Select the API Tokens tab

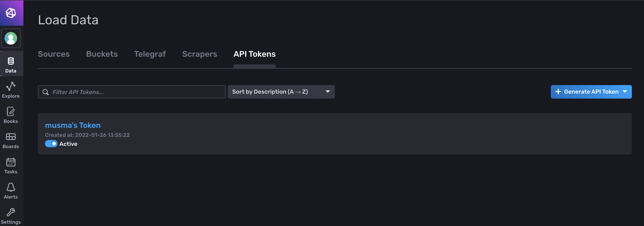(254, 54)
